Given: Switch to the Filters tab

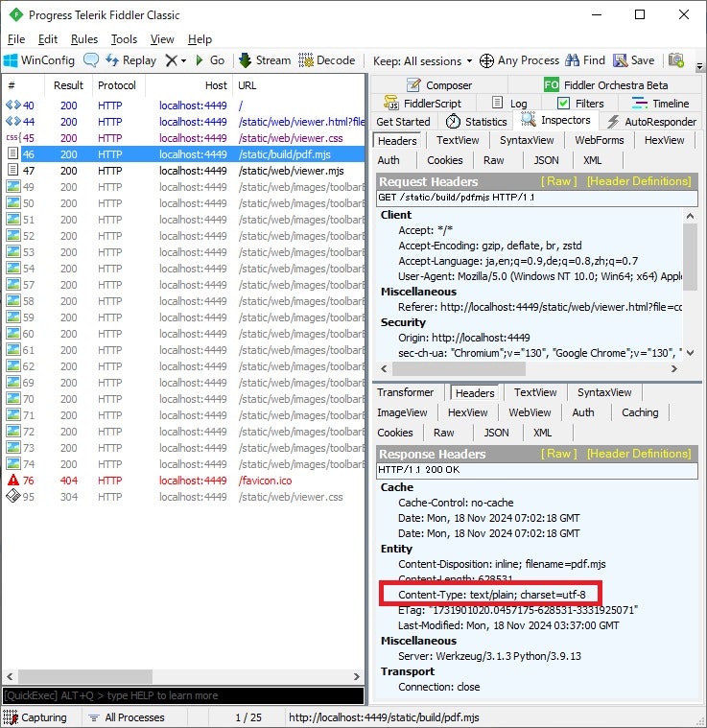Looking at the screenshot, I should click(x=580, y=104).
